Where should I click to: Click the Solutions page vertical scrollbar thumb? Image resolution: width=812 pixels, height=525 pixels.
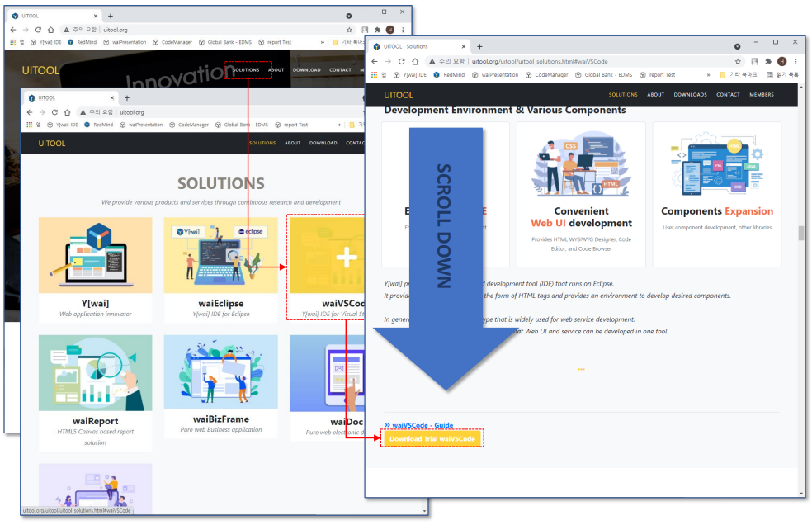pos(800,233)
